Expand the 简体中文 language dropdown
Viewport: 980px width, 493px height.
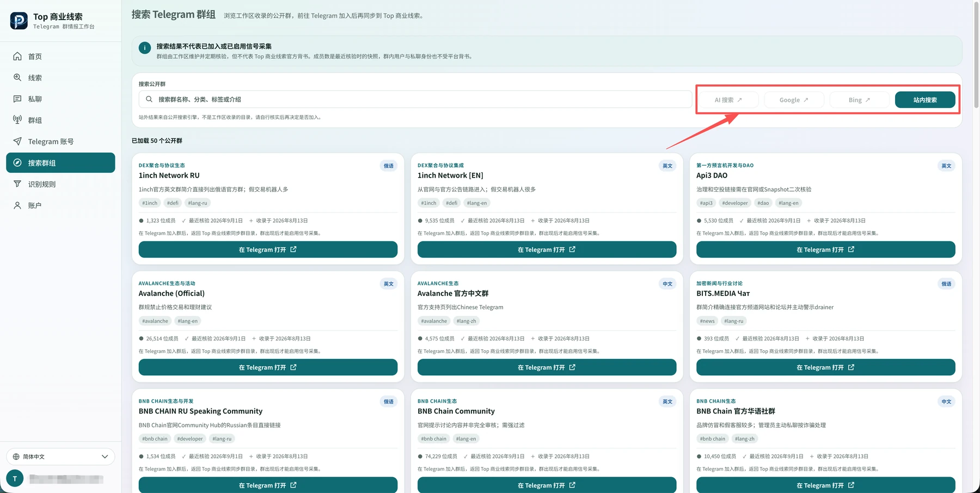60,457
